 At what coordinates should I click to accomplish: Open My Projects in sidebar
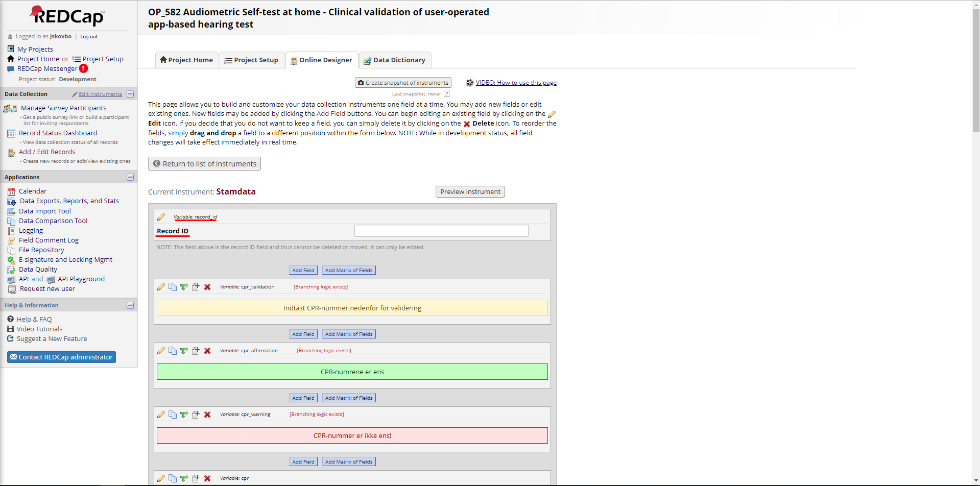[x=35, y=49]
